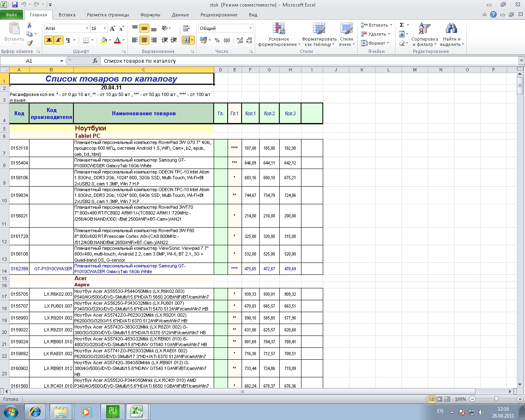
Task: Open the font size dropdown
Action: (x=105, y=28)
